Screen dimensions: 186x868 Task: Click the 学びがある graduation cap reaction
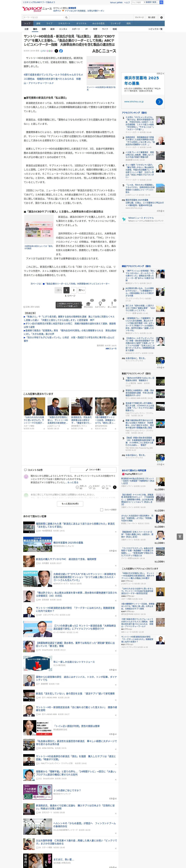(x=89, y=304)
